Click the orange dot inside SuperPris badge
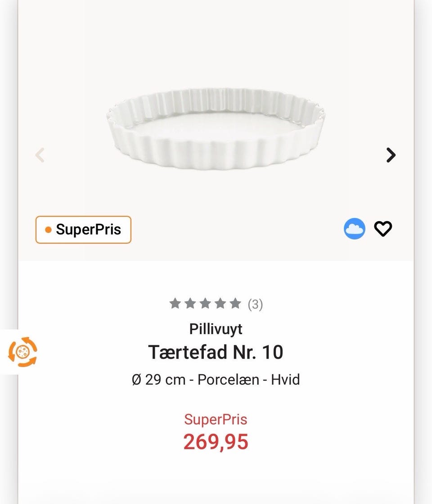 [48, 230]
